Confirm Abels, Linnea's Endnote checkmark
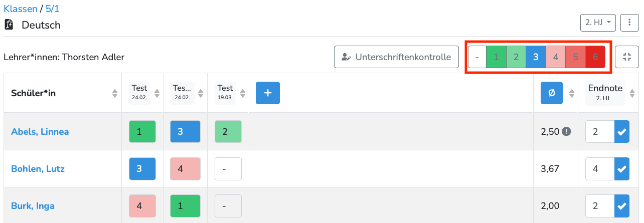 (622, 132)
